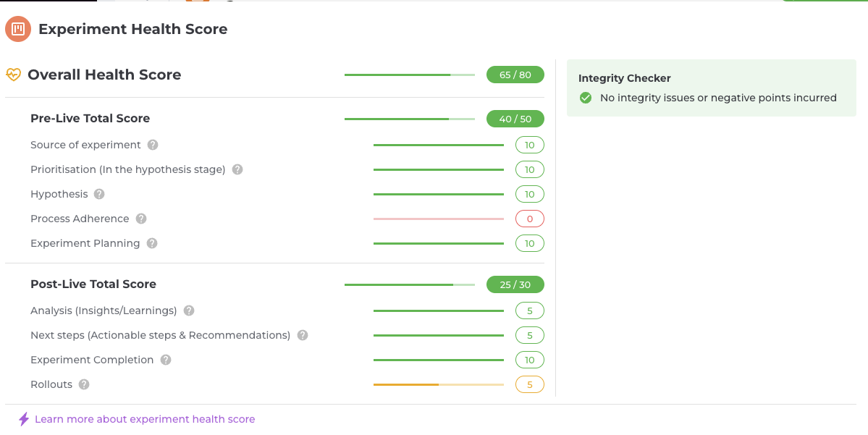The image size is (868, 435).
Task: Click the orange Experiment Health Score header icon
Action: (x=18, y=29)
